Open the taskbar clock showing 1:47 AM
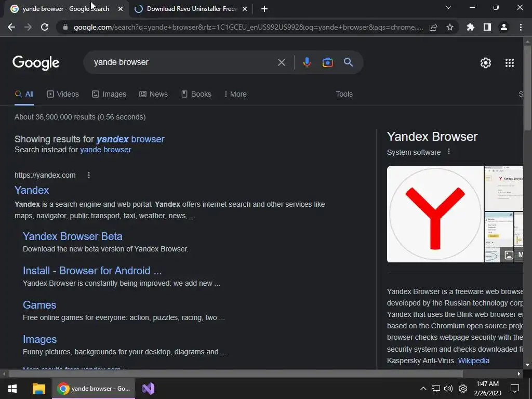The width and height of the screenshot is (532, 399). (x=487, y=389)
